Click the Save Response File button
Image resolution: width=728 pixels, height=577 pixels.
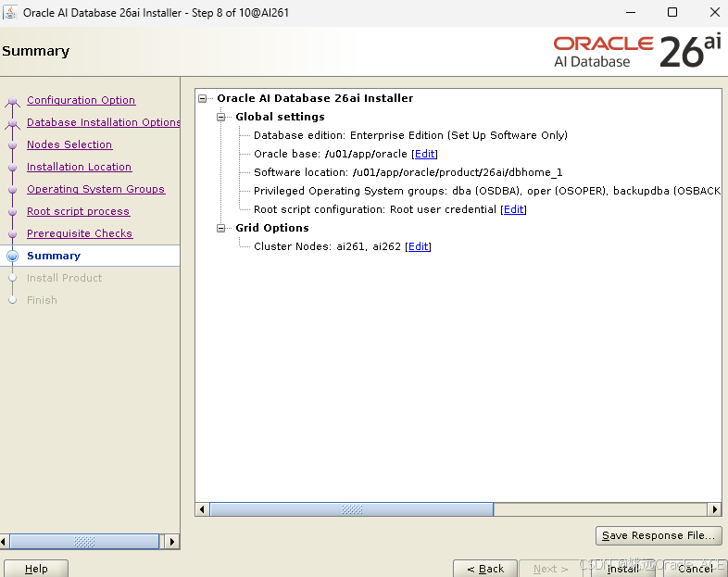pos(659,535)
